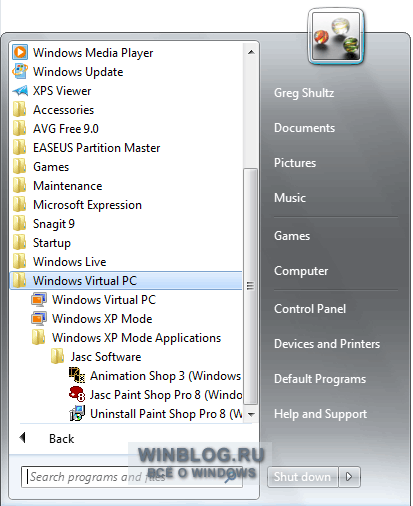The height and width of the screenshot is (506, 413).
Task: Click the Jasc Paint Shop Pro 8 icon
Action: pos(77,394)
